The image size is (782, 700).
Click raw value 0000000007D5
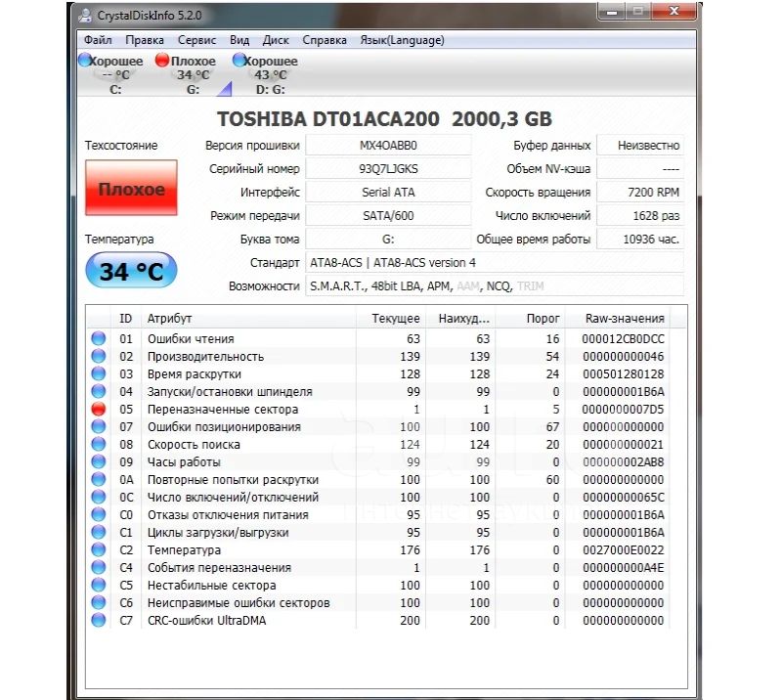[623, 409]
